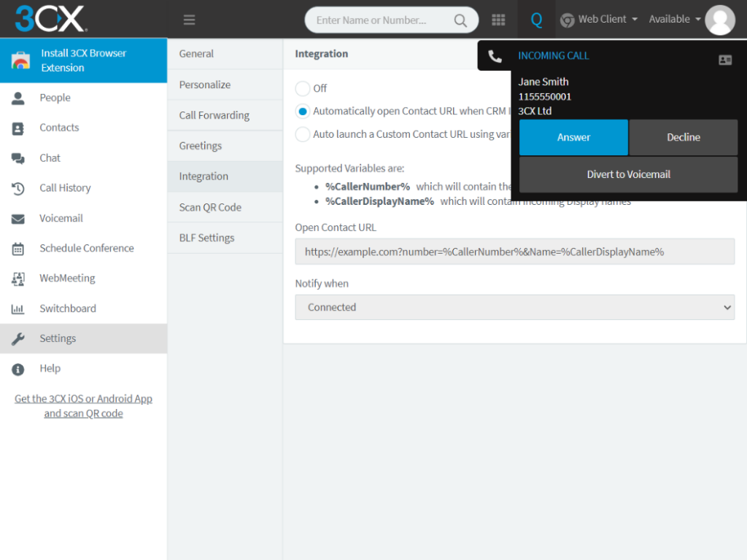Choose Auto launch a Custom Contact URL

(x=301, y=133)
